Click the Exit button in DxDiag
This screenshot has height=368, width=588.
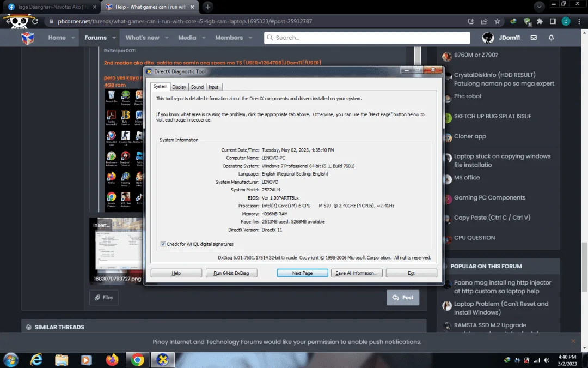(412, 273)
